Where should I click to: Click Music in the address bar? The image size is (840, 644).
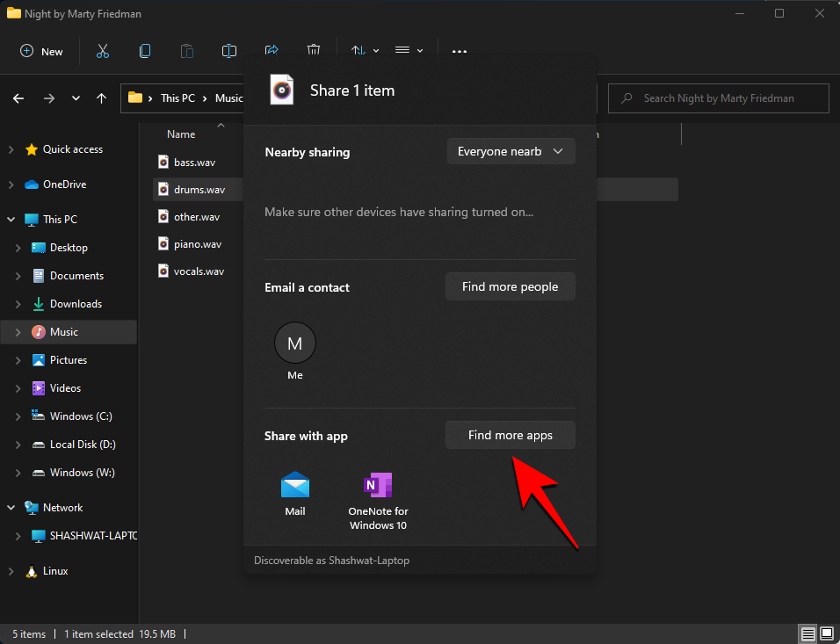pos(228,98)
